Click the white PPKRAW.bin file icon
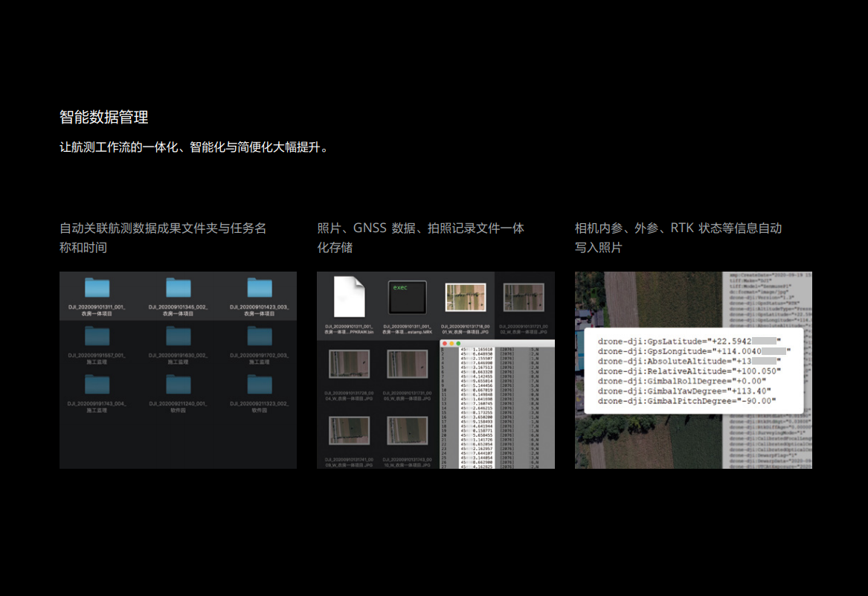The width and height of the screenshot is (868, 596). click(350, 296)
